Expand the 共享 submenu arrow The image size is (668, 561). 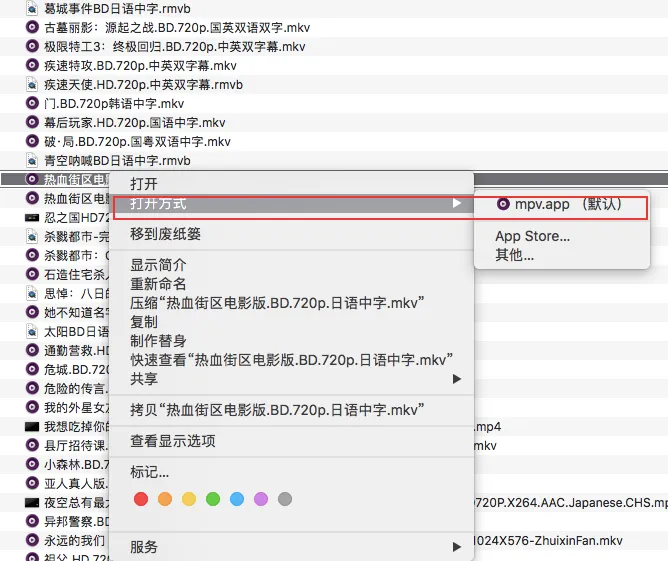coord(457,379)
